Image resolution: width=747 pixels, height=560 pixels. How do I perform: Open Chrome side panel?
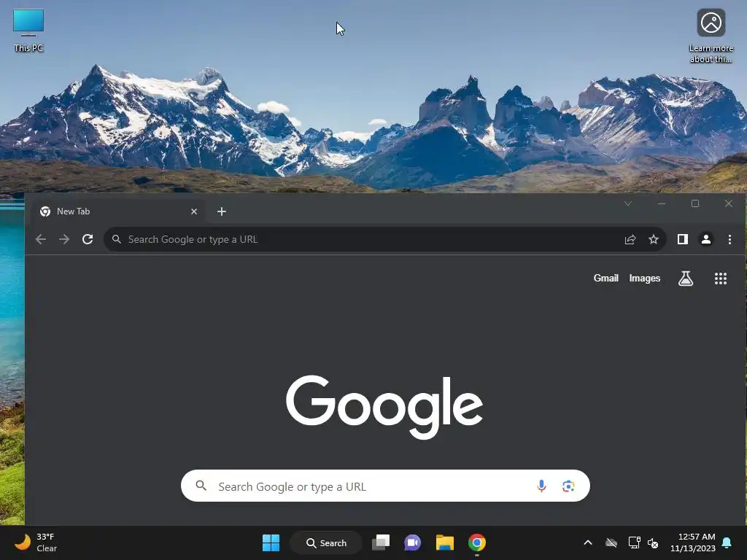pyautogui.click(x=683, y=239)
